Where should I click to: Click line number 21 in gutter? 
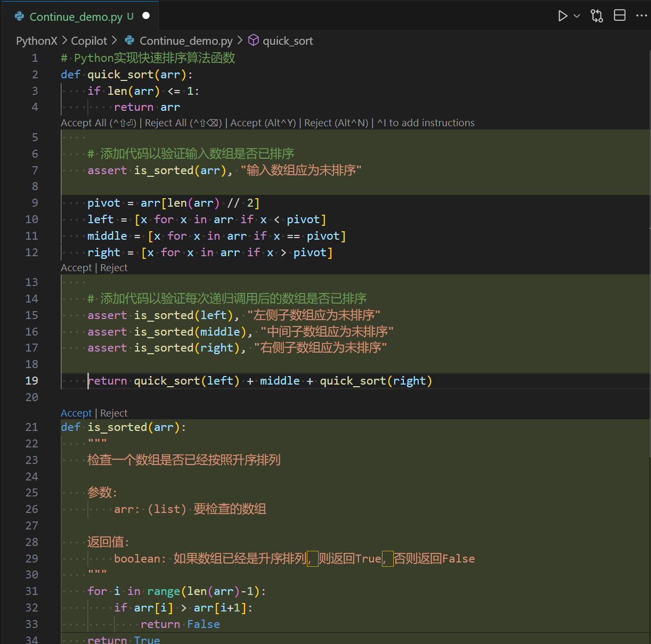tap(32, 427)
